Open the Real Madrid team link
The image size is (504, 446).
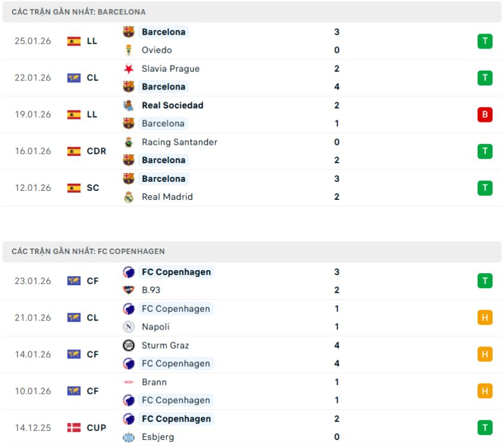click(167, 197)
